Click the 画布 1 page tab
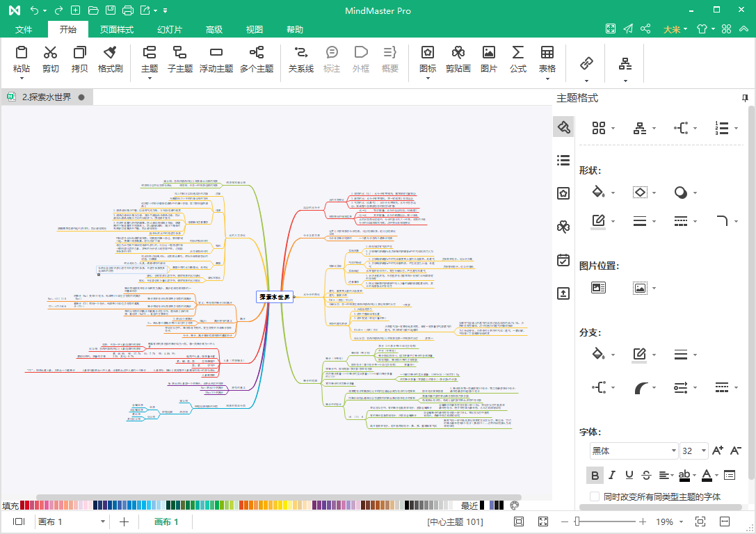The height and width of the screenshot is (534, 756). pyautogui.click(x=166, y=521)
